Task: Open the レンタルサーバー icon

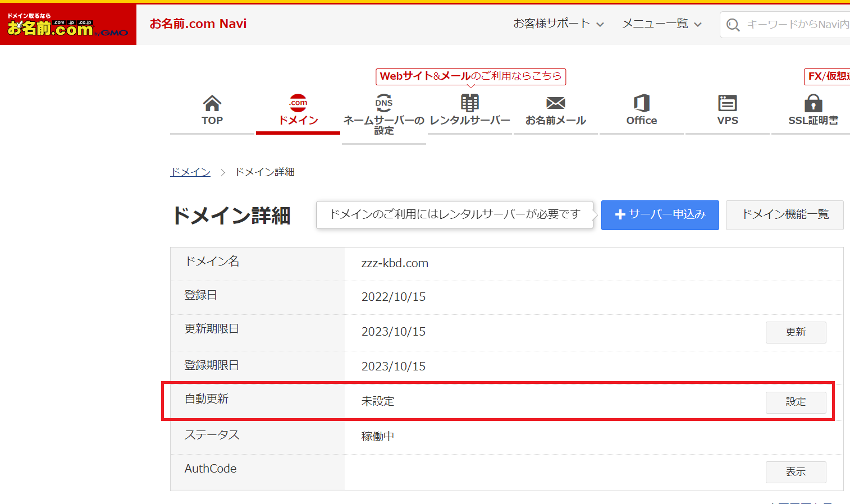Action: point(470,103)
